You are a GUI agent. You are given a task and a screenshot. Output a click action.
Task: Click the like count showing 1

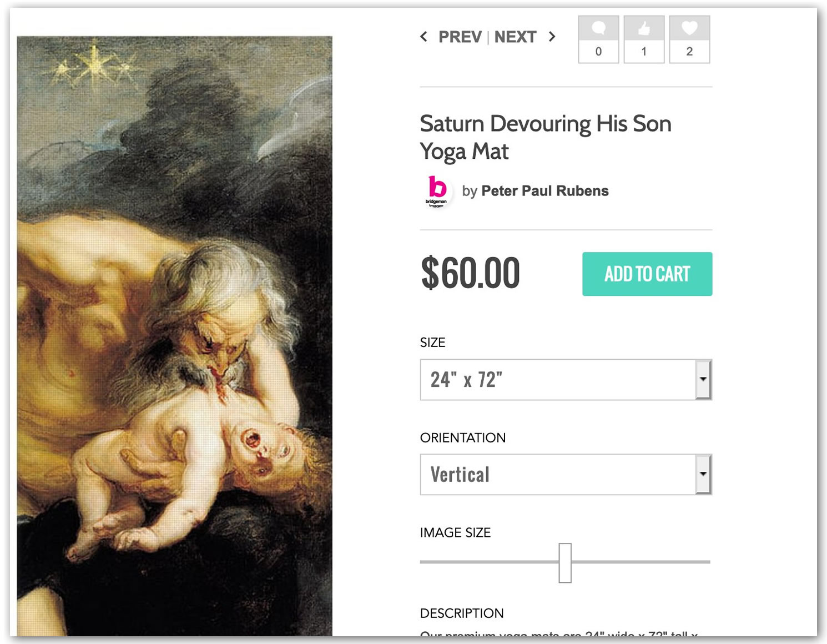coord(644,52)
